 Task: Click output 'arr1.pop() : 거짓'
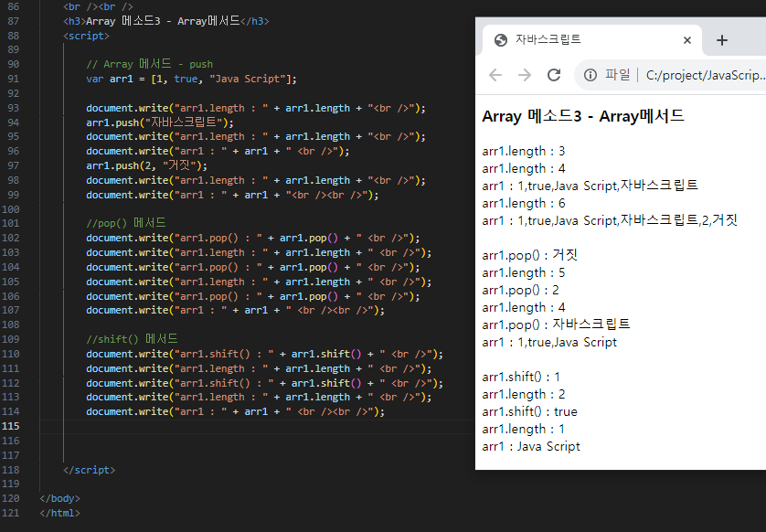click(530, 256)
